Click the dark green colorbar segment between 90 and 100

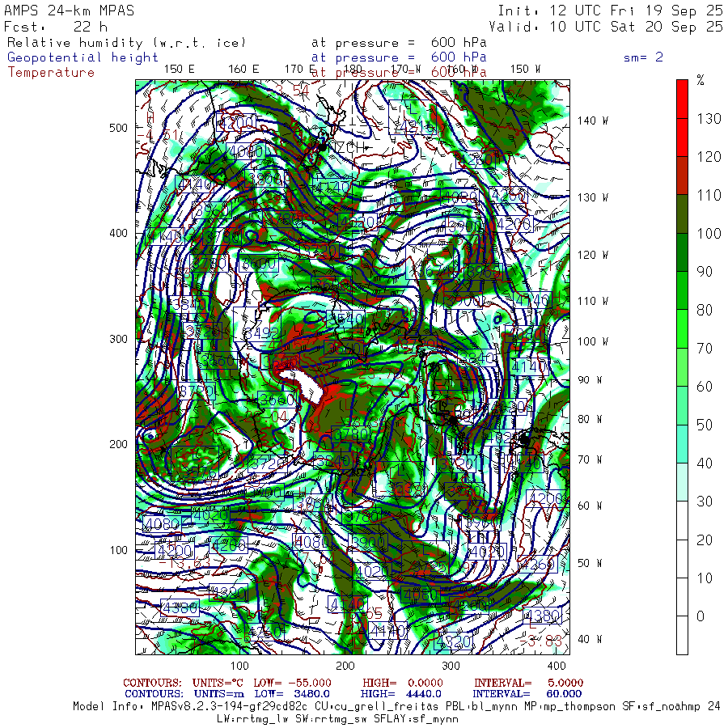(682, 252)
